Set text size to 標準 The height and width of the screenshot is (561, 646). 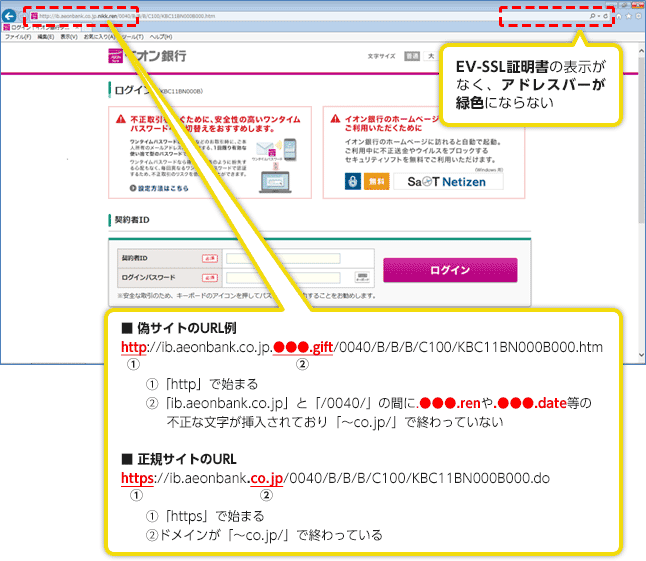pyautogui.click(x=412, y=56)
